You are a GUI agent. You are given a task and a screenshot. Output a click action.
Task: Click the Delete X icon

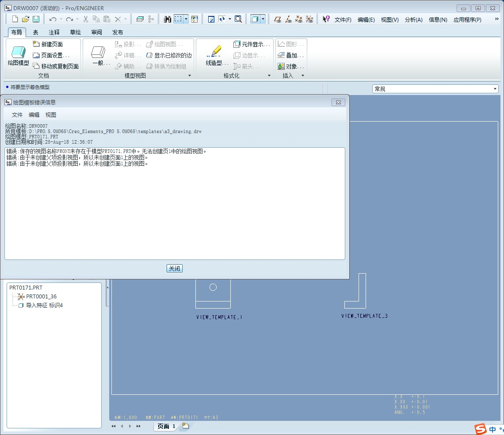click(x=118, y=19)
